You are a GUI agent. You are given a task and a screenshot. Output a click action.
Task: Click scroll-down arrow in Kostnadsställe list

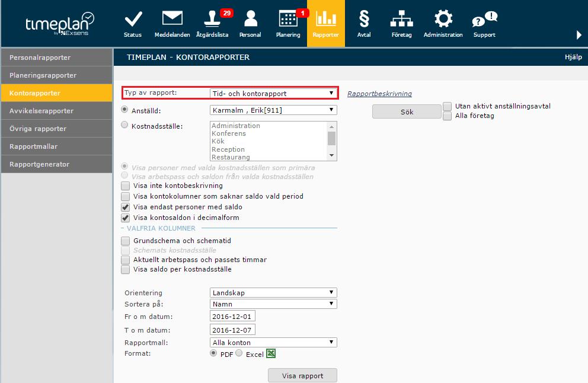coord(331,155)
